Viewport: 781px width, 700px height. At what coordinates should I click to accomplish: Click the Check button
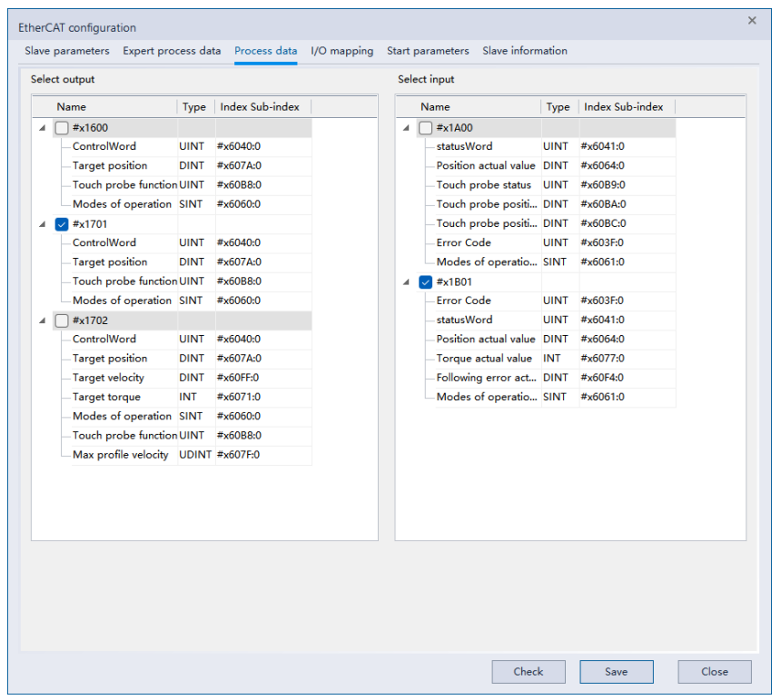click(528, 672)
